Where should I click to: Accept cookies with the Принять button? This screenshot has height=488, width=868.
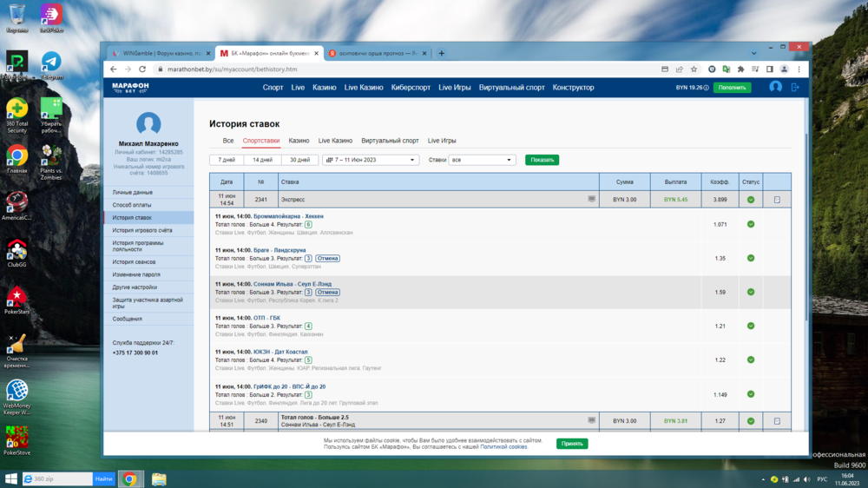(572, 444)
